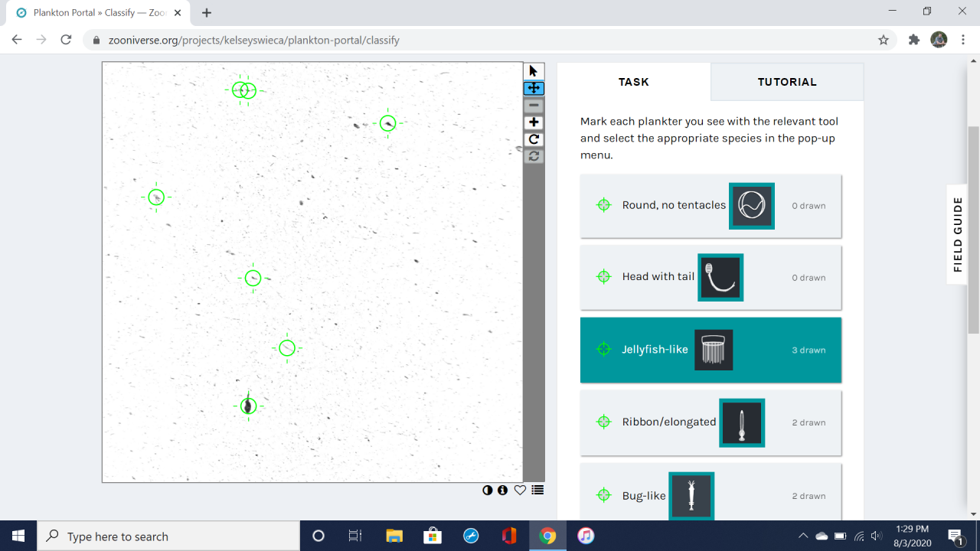
Task: Open Task View on taskbar
Action: (x=355, y=536)
